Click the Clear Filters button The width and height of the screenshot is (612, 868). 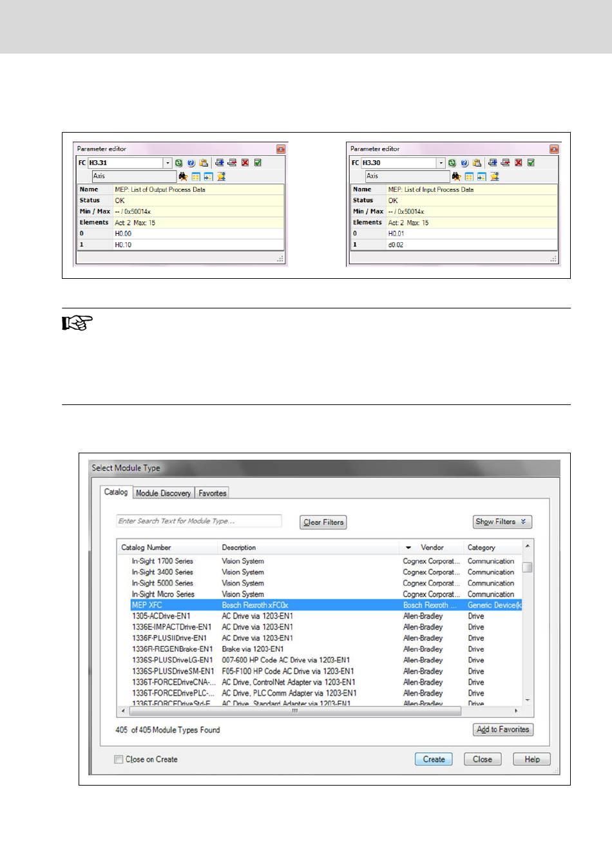point(323,522)
